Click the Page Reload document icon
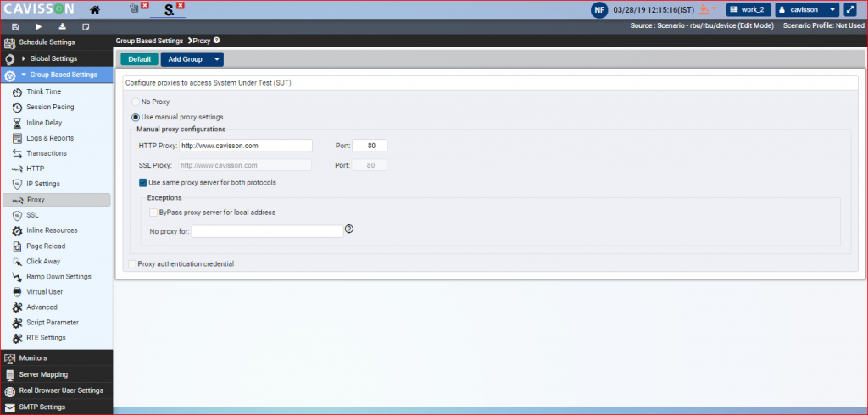868x415 pixels. point(17,246)
